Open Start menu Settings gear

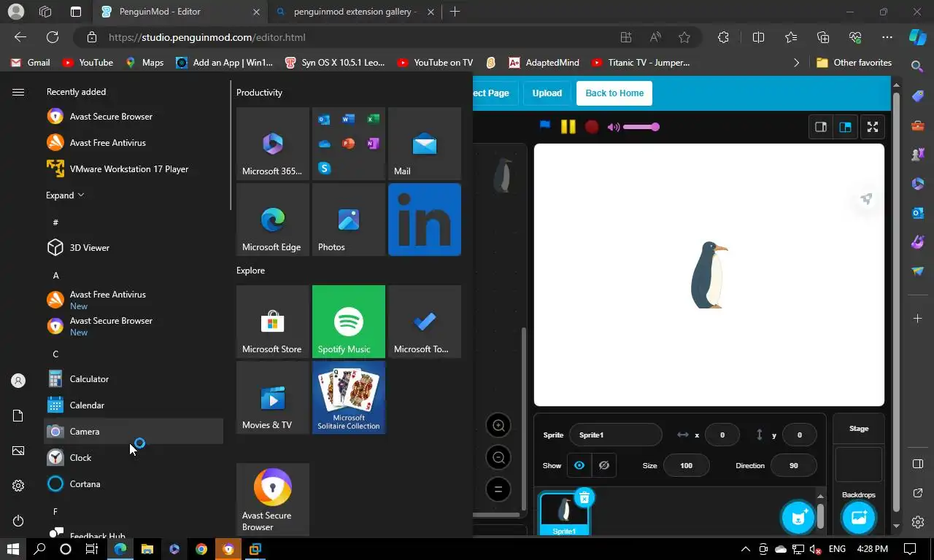pyautogui.click(x=18, y=486)
